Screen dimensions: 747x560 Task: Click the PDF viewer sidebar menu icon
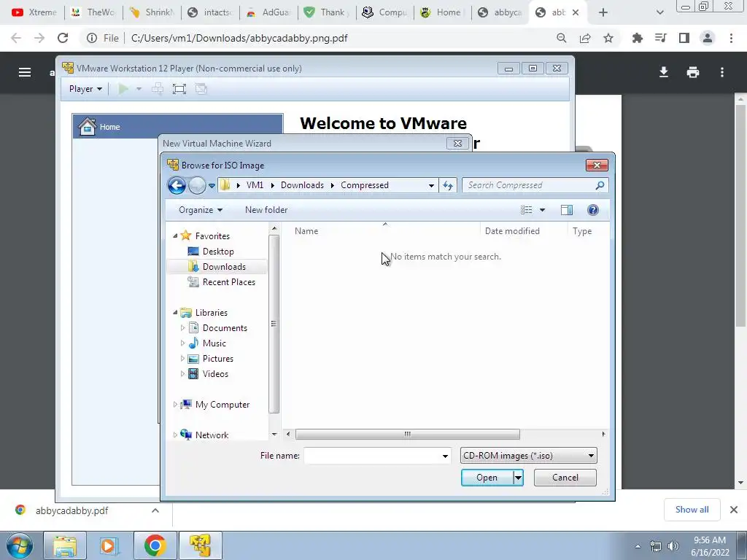coord(25,72)
